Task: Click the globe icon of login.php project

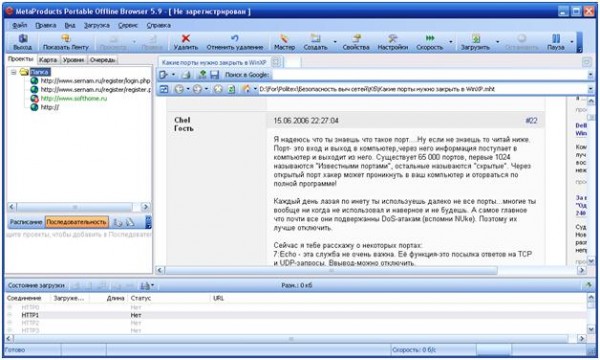Action: pyautogui.click(x=34, y=81)
